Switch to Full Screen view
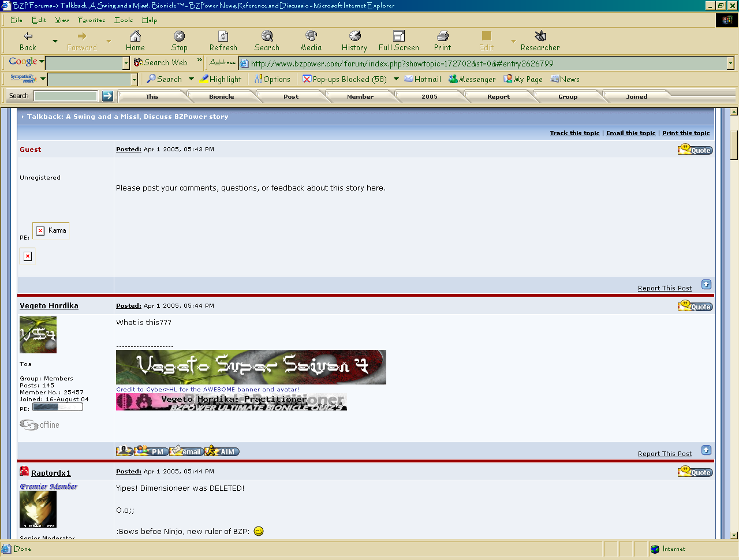 coord(399,41)
